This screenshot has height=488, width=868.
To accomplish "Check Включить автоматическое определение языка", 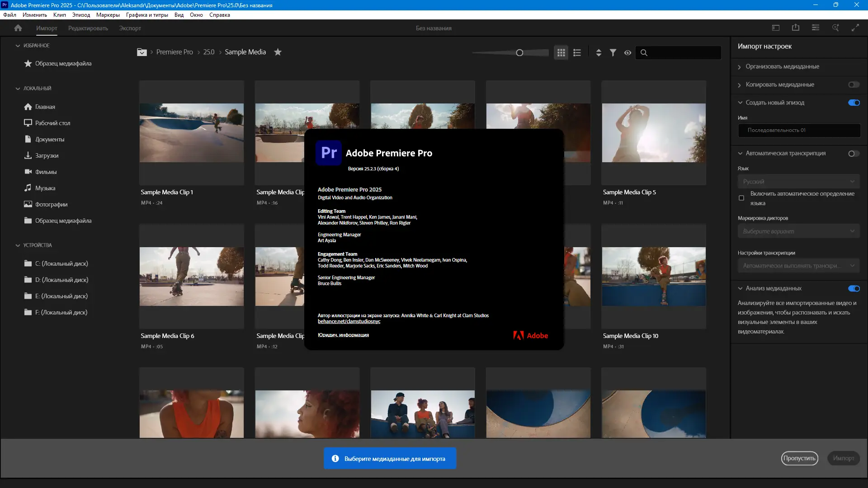I will point(741,198).
